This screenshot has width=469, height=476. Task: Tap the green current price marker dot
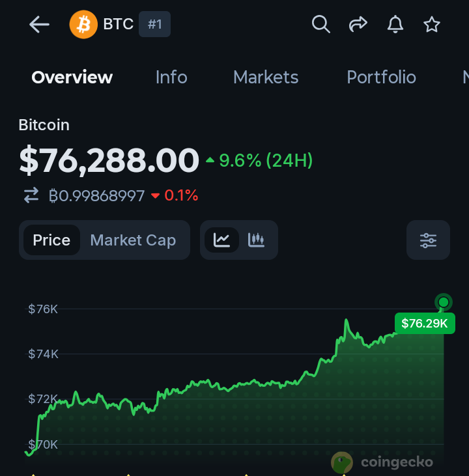click(444, 302)
